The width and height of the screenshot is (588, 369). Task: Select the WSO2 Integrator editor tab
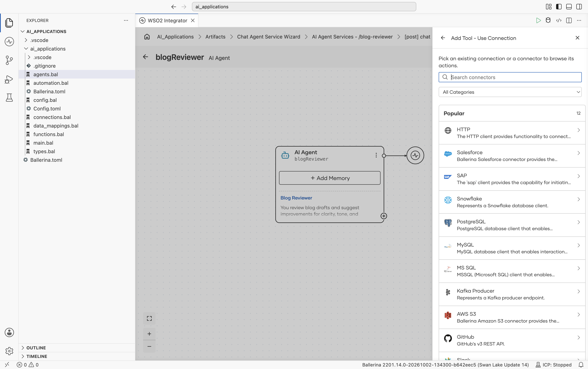coord(167,20)
